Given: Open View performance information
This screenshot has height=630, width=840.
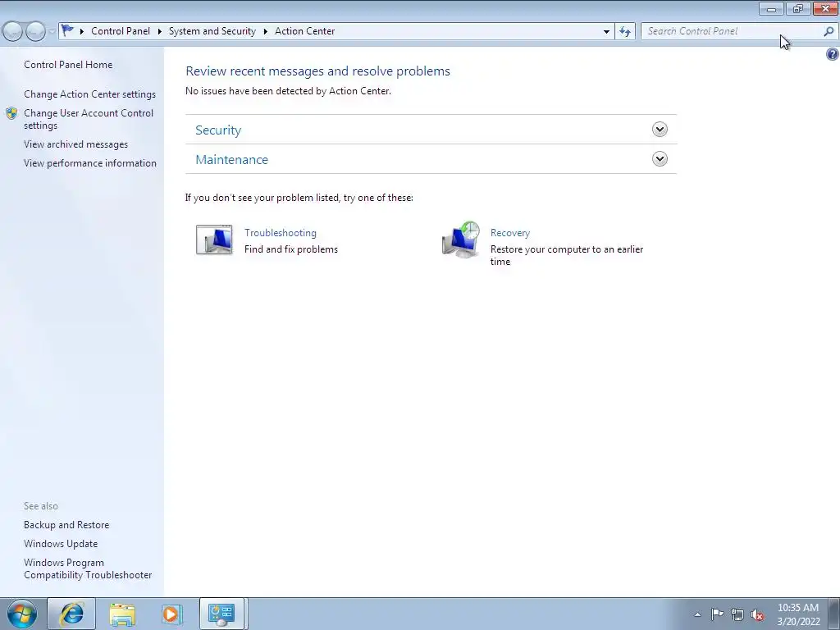Looking at the screenshot, I should [90, 163].
